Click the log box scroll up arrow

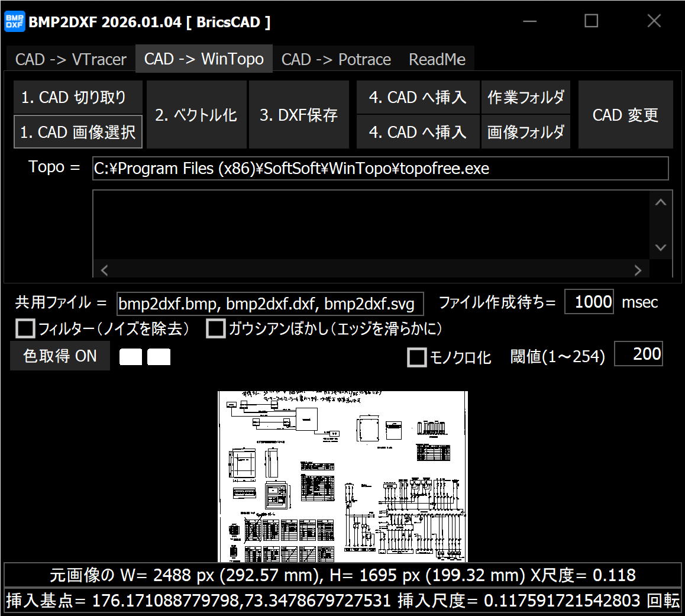[x=661, y=202]
